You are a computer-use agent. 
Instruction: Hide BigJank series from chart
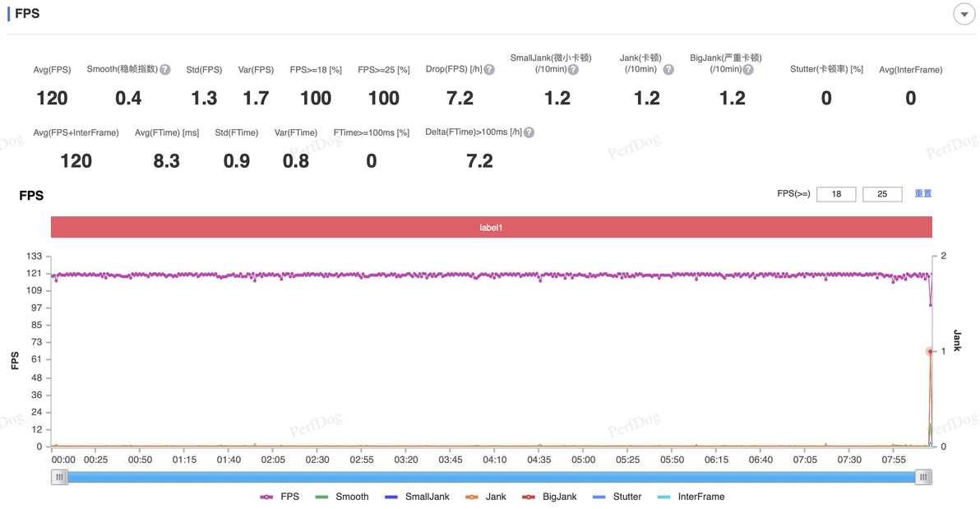tap(549, 497)
